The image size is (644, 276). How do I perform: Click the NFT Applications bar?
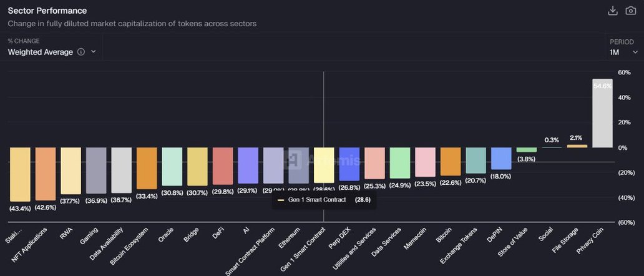click(x=46, y=174)
